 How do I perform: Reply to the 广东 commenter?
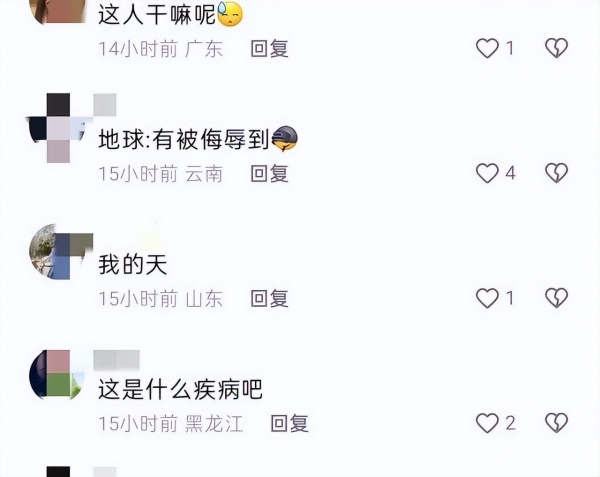269,49
